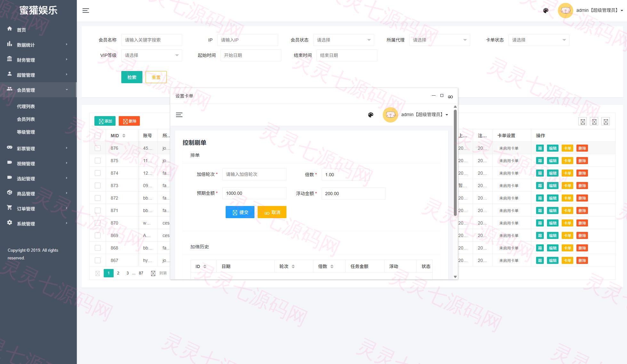Screen dimensions: 627x364
Task: Click the dialog vertical scrollbar thumb
Action: [455, 162]
